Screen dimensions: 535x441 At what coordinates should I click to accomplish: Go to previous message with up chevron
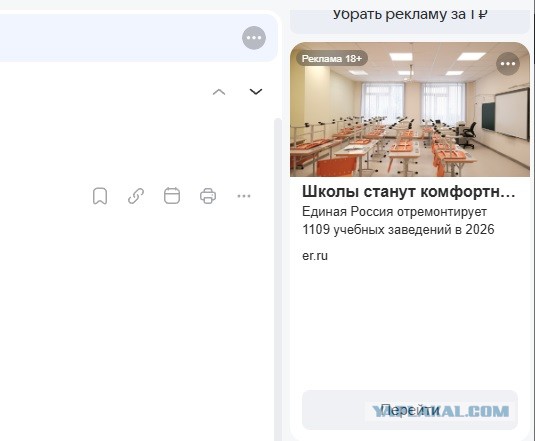[219, 92]
